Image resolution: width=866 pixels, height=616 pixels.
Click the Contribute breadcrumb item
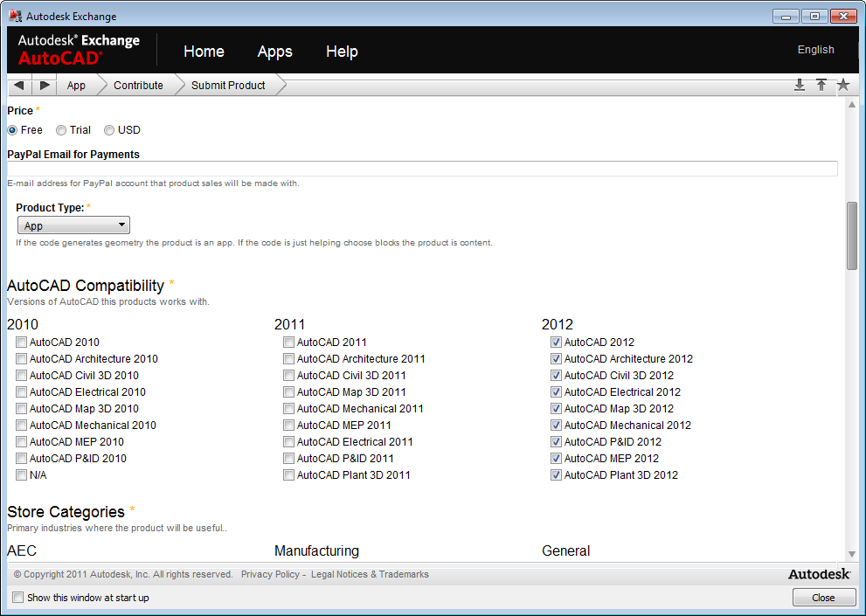click(x=138, y=85)
